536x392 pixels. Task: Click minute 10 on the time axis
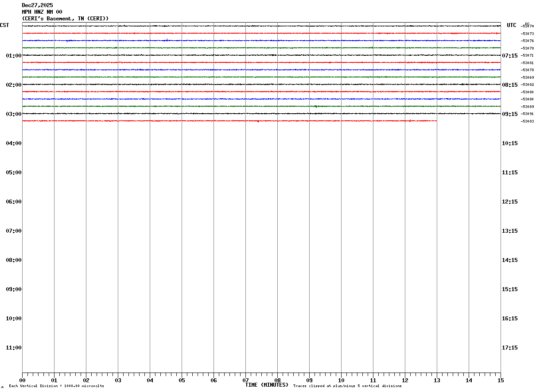[341, 380]
